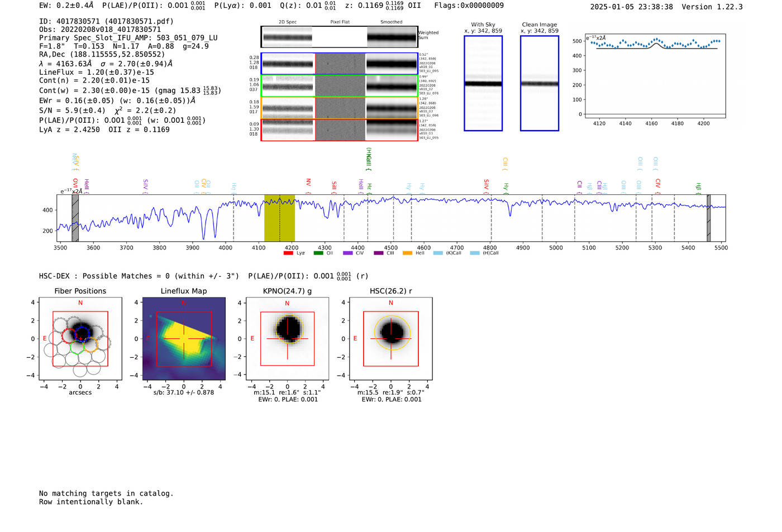
Task: Open the With Sky image panel
Action: tap(483, 83)
